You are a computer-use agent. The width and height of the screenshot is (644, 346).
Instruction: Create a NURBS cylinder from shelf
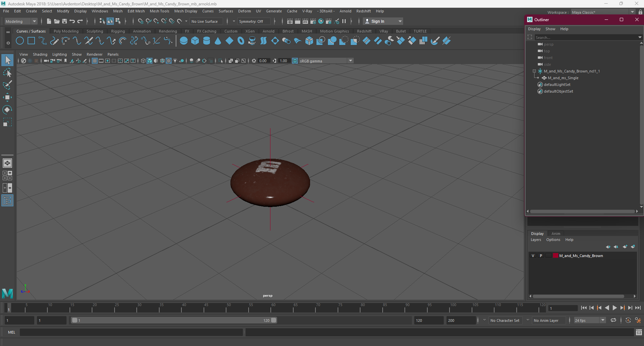click(x=207, y=41)
